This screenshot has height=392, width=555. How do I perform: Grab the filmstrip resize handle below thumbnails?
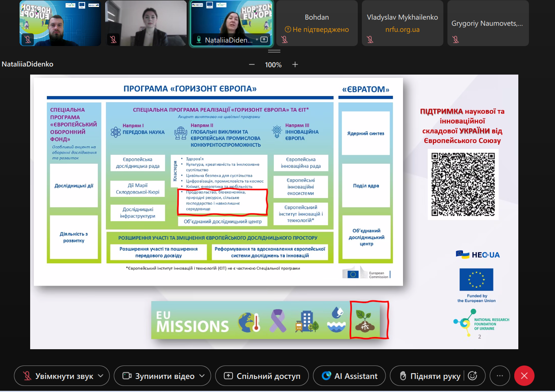(274, 51)
